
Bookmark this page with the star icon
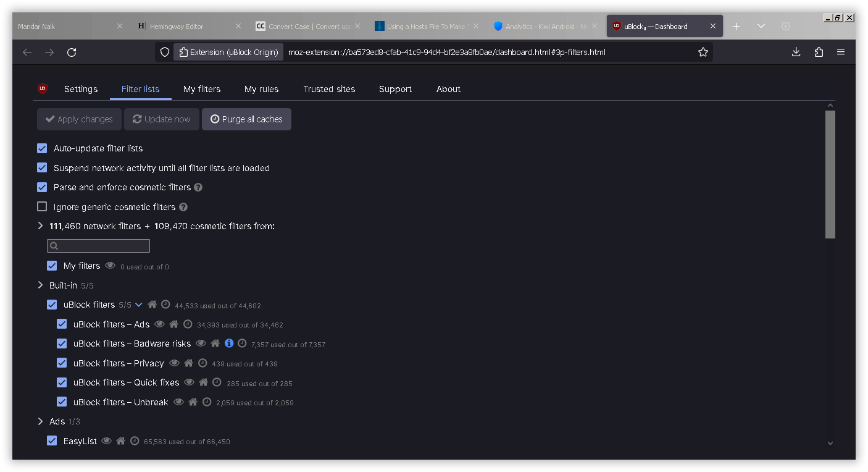(703, 53)
